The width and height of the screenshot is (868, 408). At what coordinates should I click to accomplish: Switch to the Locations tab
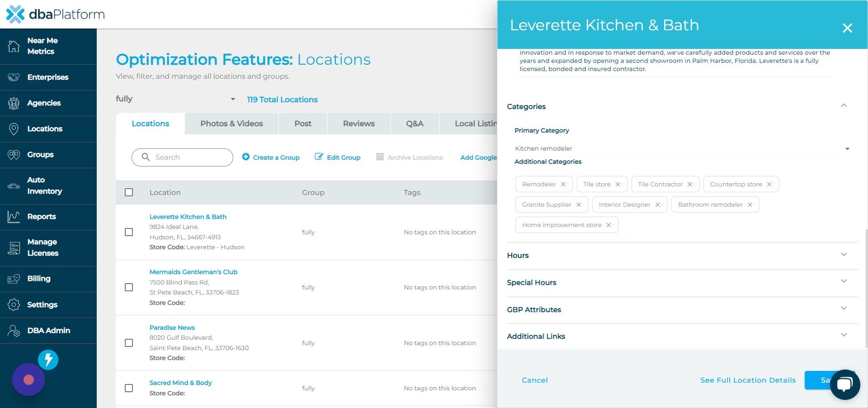point(150,123)
